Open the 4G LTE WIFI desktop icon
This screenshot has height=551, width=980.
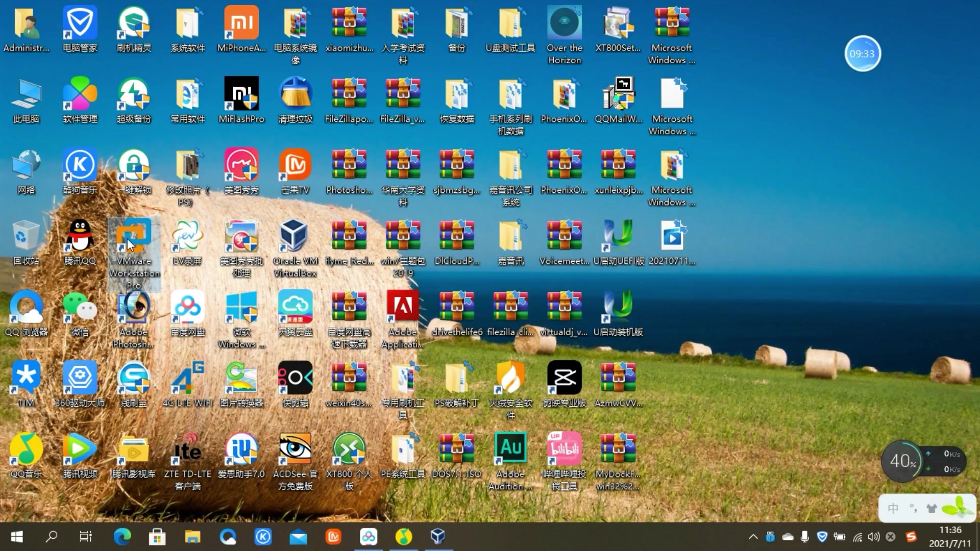[187, 384]
